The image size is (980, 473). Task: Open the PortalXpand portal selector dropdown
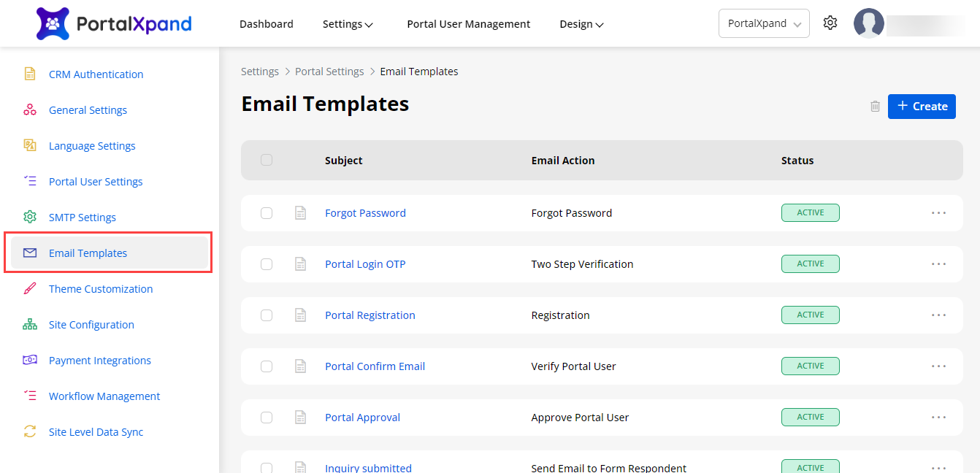(764, 23)
